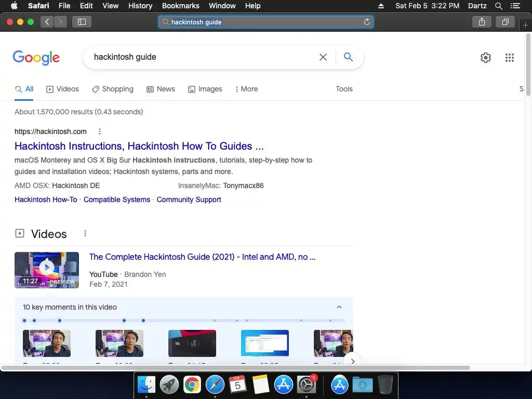Screen dimensions: 532x399
Task: Open the Compatible Systems sitelink
Action: click(117, 199)
